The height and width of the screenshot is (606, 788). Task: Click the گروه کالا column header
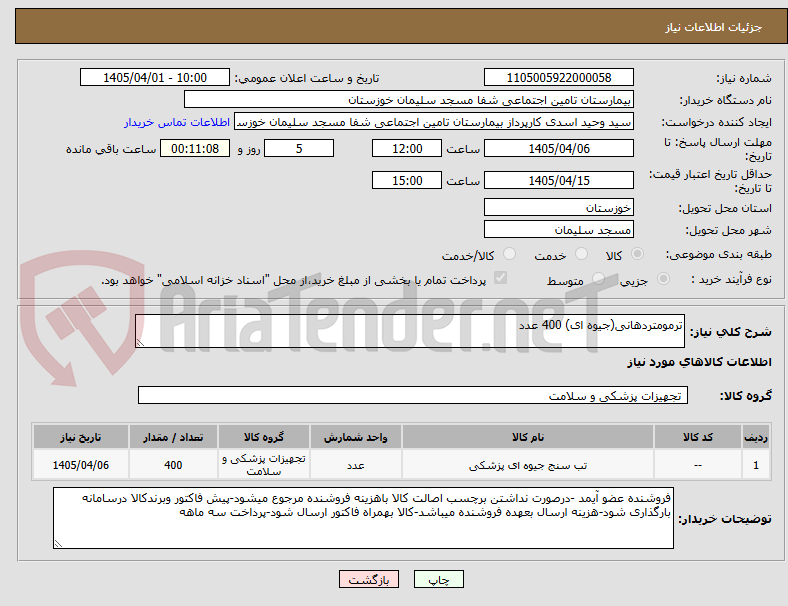263,437
